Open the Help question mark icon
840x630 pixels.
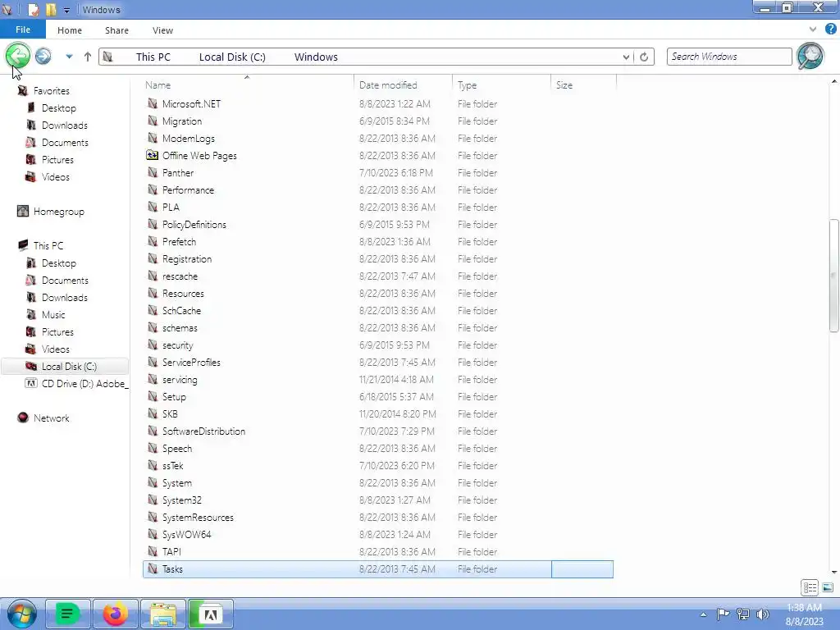830,30
